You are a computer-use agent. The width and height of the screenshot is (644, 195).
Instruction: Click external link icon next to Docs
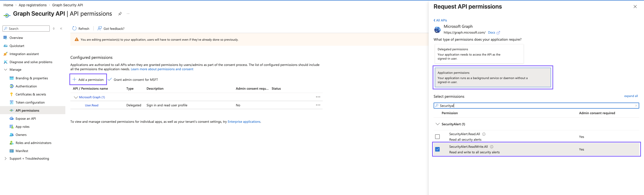(498, 33)
